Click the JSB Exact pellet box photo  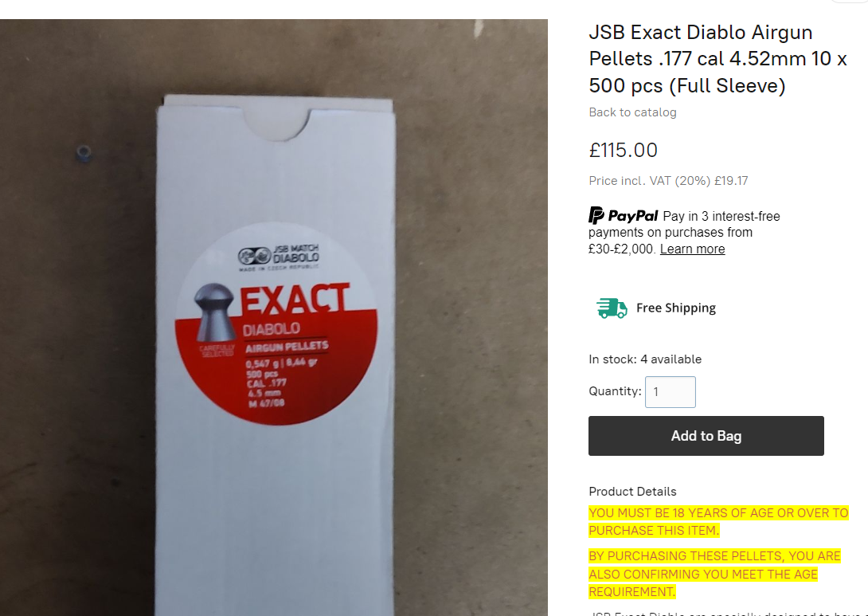273,317
